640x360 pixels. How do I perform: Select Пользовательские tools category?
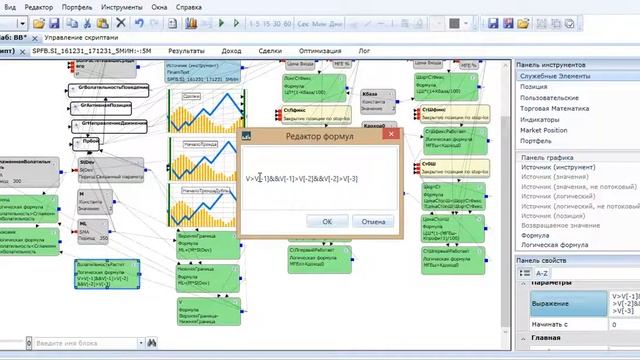coord(549,98)
